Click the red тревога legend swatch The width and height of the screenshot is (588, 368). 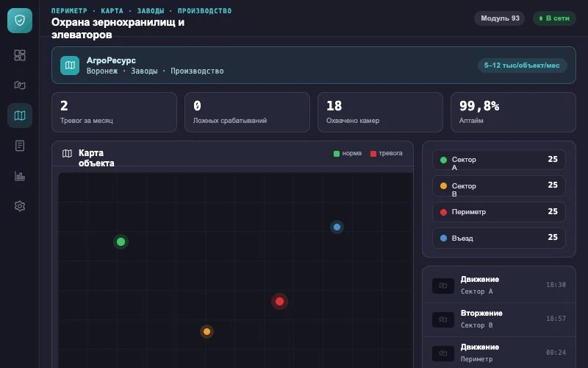[373, 154]
